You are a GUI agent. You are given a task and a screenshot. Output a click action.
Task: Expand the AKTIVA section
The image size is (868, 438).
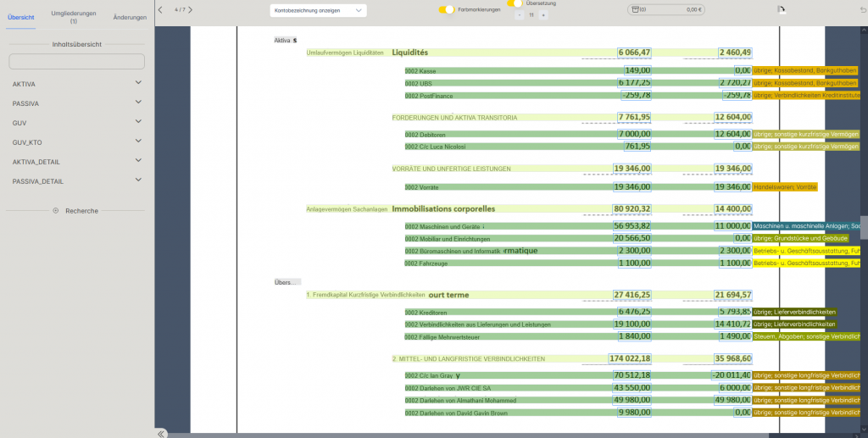(138, 83)
